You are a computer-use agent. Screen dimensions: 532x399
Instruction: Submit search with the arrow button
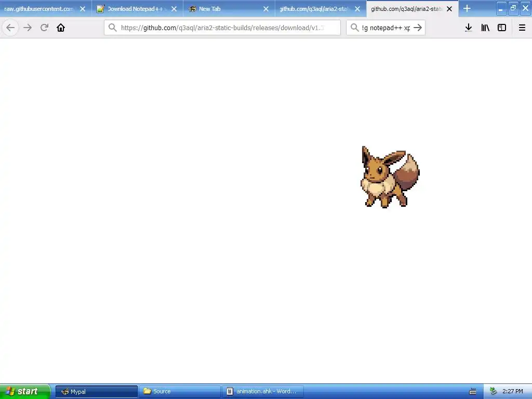click(418, 28)
